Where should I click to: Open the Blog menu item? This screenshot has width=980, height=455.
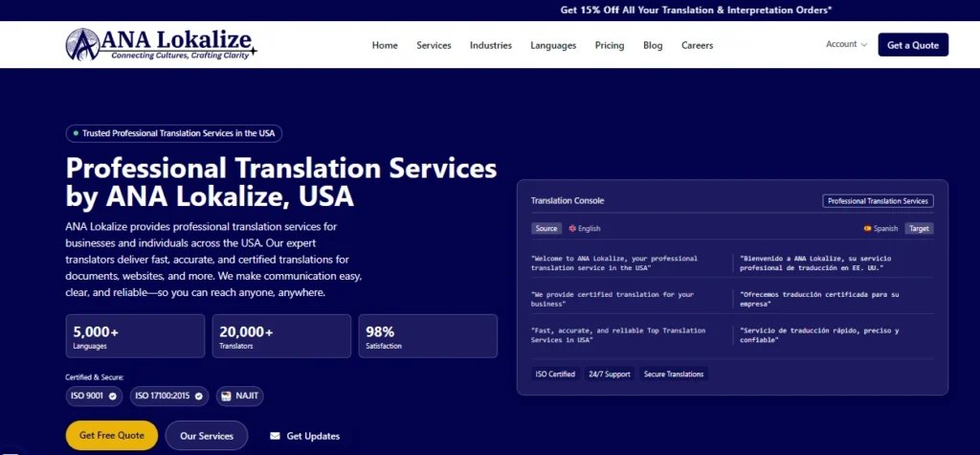[653, 45]
